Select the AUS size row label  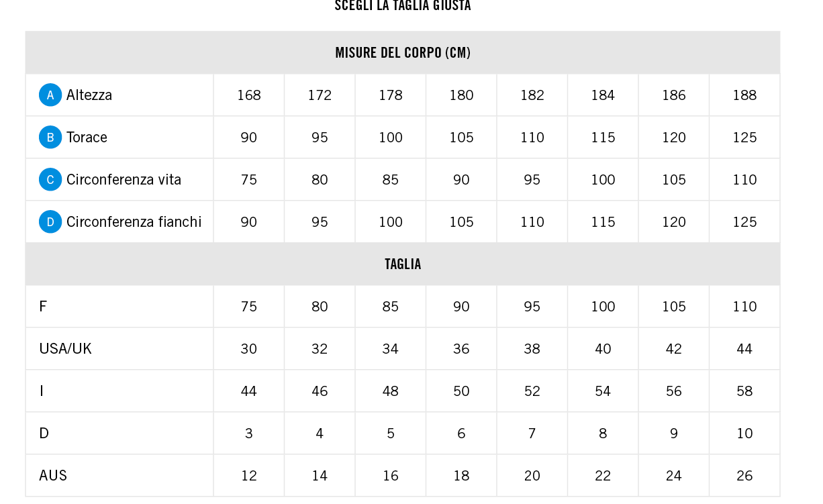[x=53, y=475]
